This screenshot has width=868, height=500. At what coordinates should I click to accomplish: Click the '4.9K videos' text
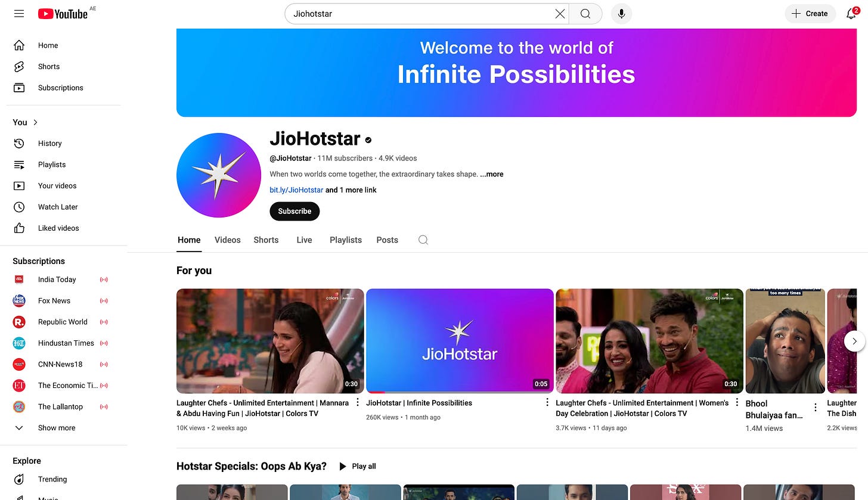[x=398, y=159]
